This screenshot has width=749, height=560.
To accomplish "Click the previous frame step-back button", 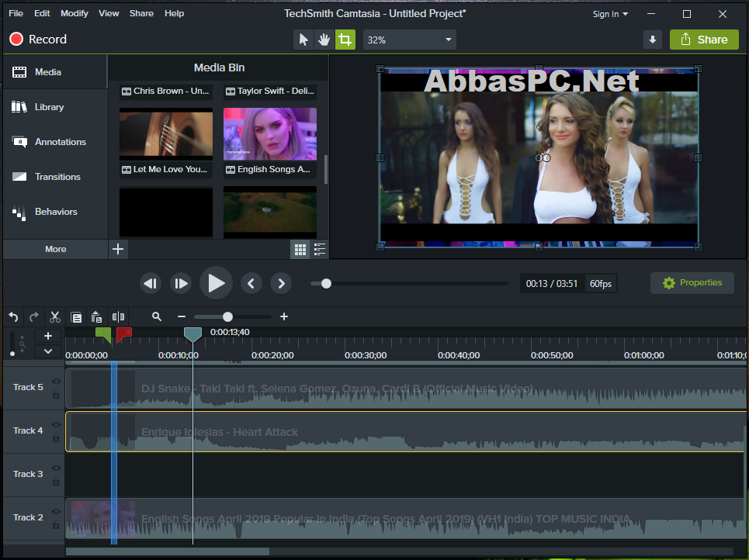I will click(x=151, y=284).
